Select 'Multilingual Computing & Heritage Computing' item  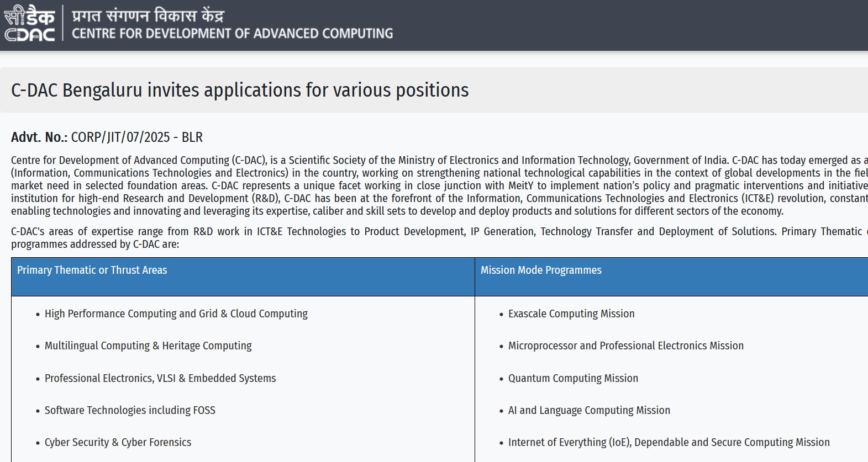point(148,346)
